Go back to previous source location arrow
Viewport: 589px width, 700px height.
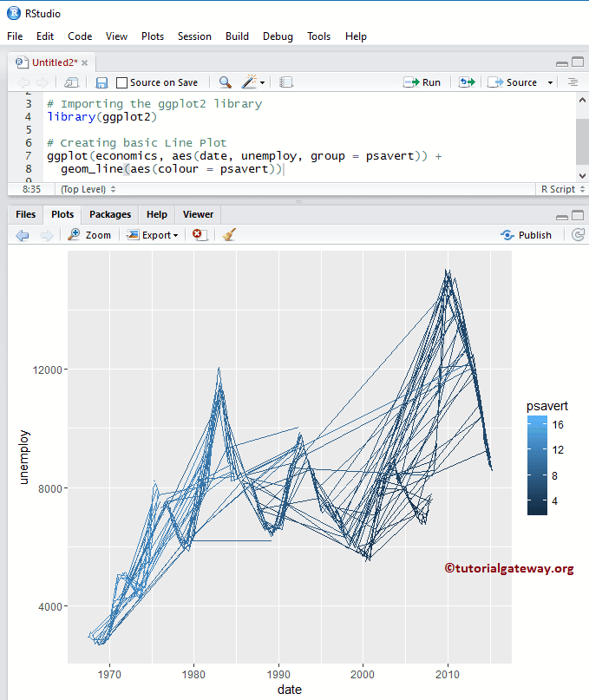pyautogui.click(x=23, y=82)
